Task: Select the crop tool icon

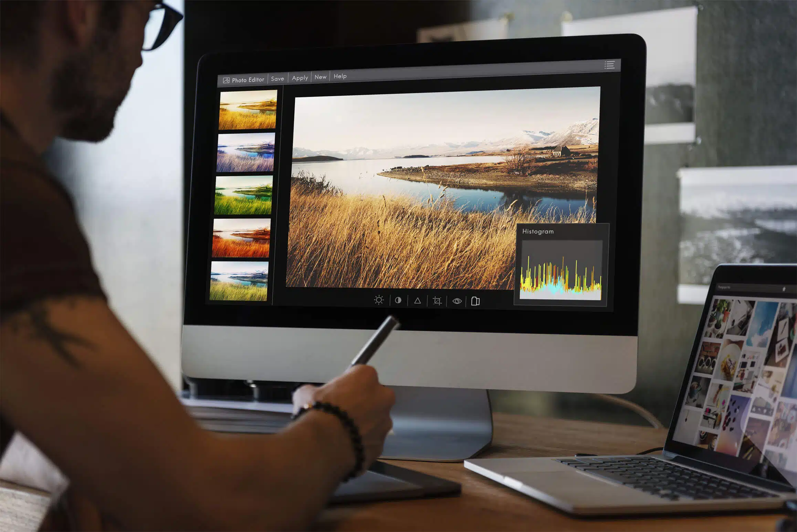Action: [x=437, y=301]
